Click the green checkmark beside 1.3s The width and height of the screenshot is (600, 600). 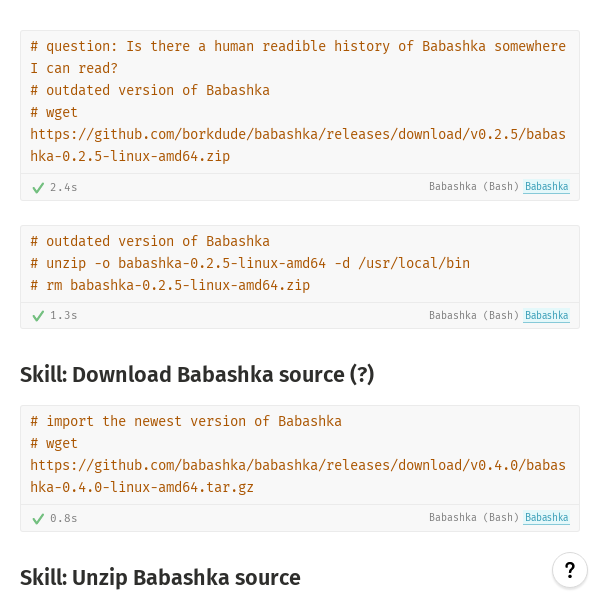point(38,316)
